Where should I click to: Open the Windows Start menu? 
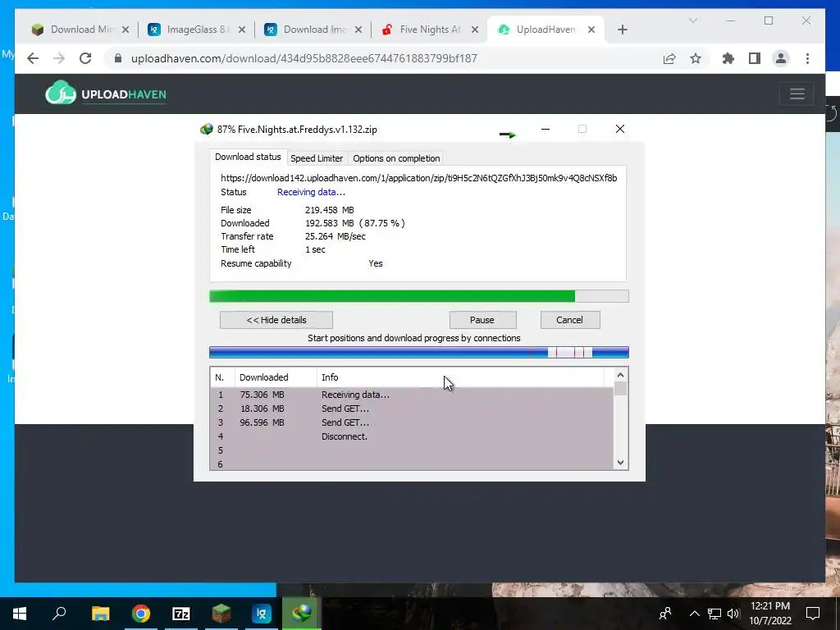click(x=20, y=614)
